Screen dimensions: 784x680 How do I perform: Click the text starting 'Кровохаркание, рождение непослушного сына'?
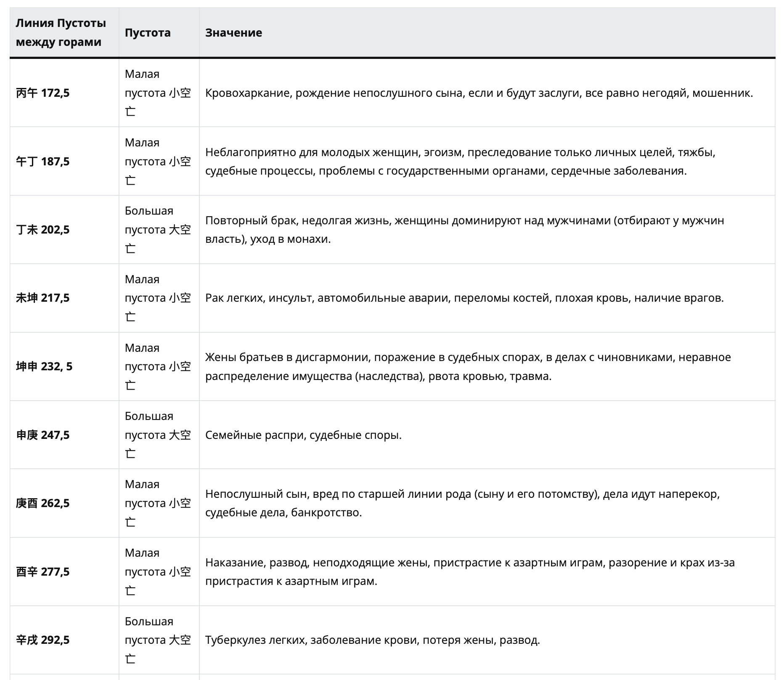479,93
